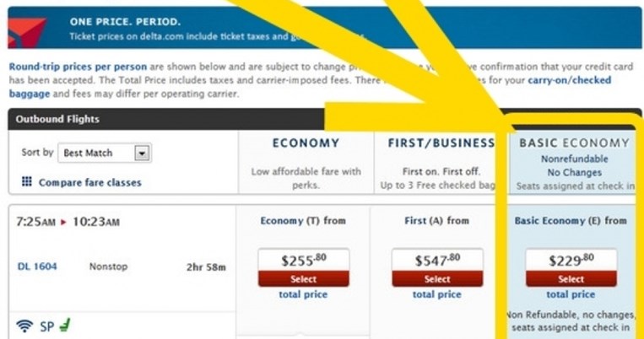The image size is (644, 339).
Task: Open the carry-on/checked baggage link
Action: pyautogui.click(x=566, y=80)
